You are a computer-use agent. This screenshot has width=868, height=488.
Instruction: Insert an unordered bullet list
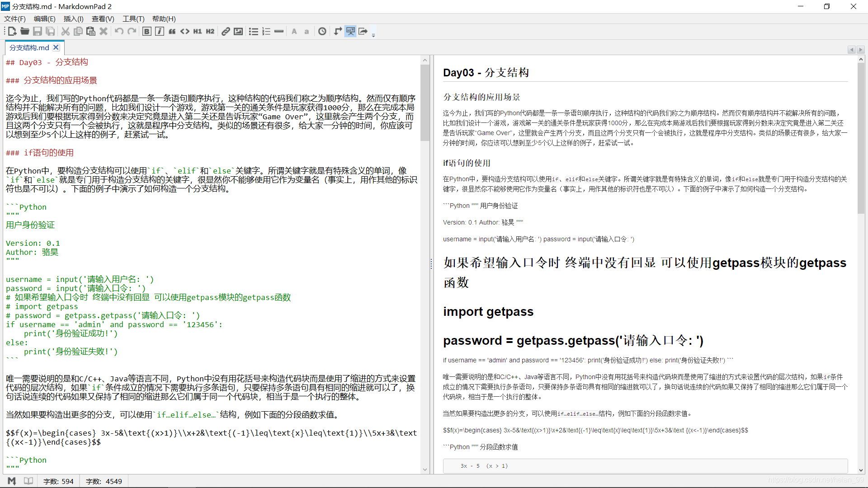254,31
